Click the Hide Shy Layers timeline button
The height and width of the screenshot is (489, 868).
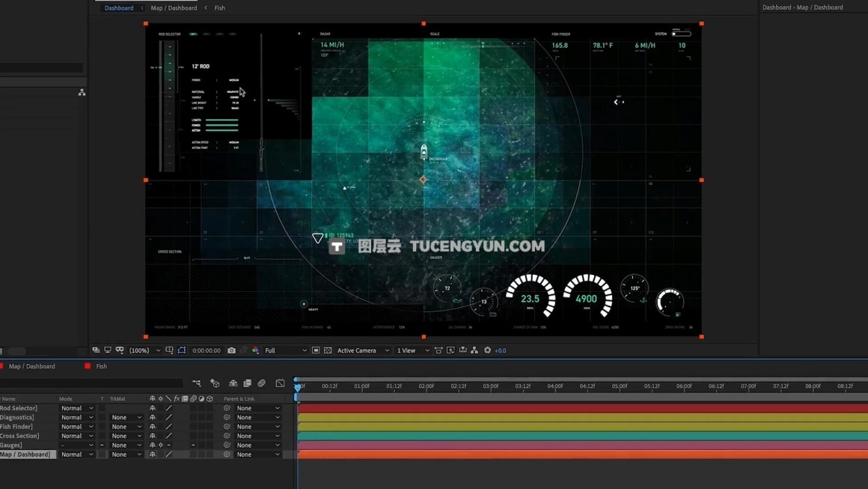pos(233,383)
